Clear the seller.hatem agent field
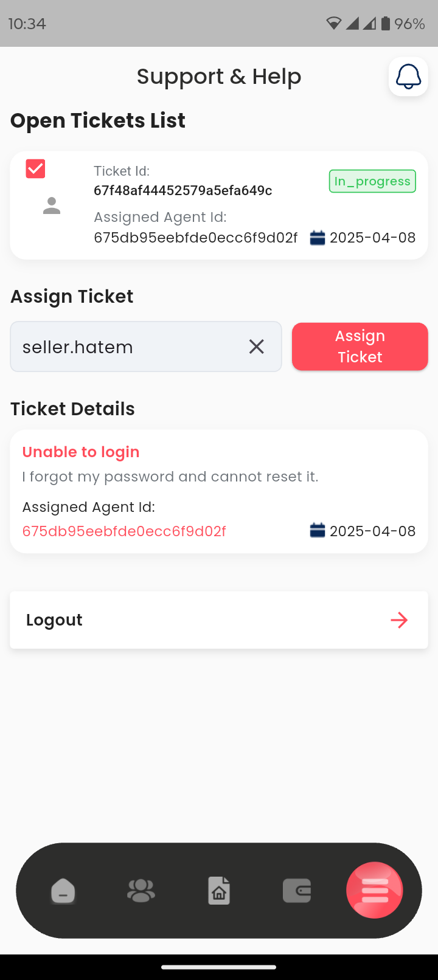The image size is (438, 980). (257, 347)
